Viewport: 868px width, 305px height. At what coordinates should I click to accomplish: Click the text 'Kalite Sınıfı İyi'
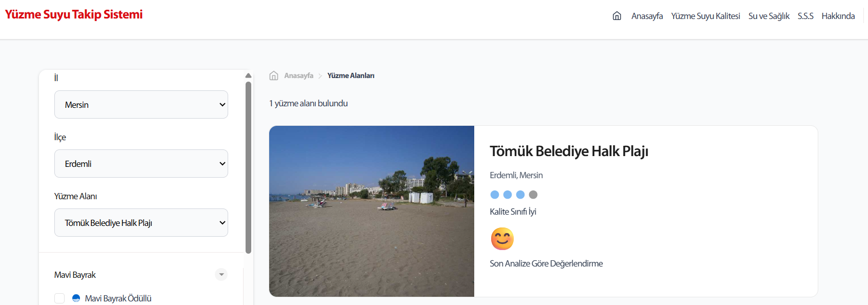[x=513, y=212]
